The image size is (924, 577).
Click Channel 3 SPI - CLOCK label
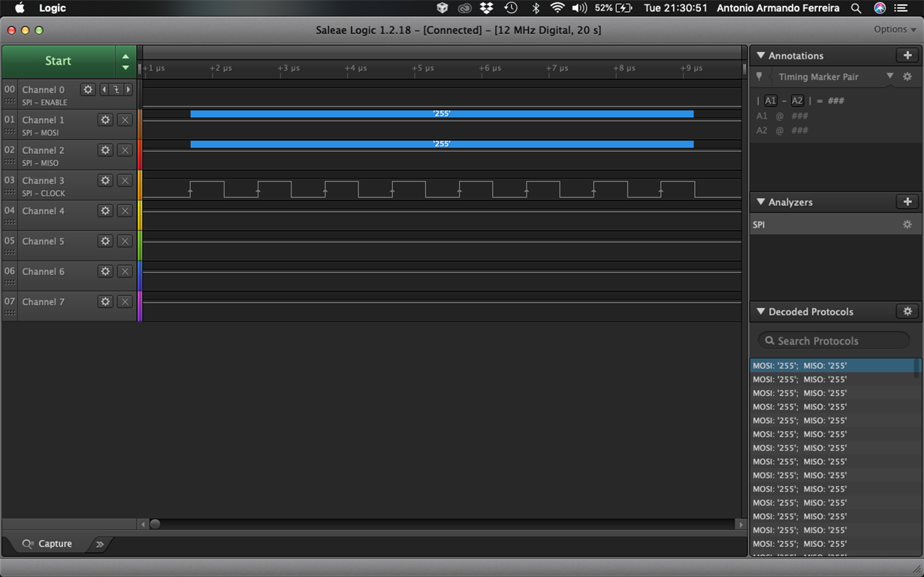click(44, 193)
